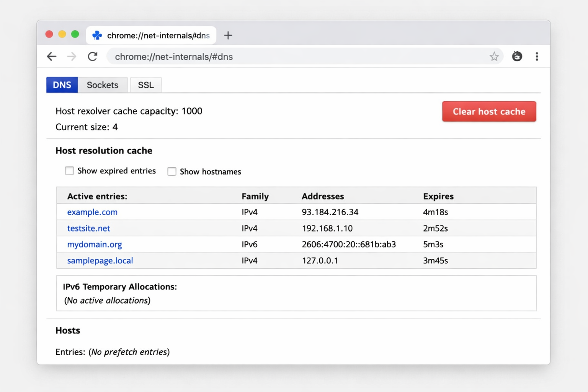Click the mydomain.org entry link
588x392 pixels.
click(x=95, y=245)
